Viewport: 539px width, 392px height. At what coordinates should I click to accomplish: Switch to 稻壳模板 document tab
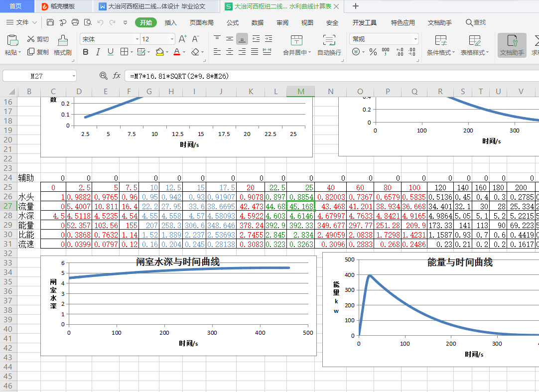click(x=63, y=6)
